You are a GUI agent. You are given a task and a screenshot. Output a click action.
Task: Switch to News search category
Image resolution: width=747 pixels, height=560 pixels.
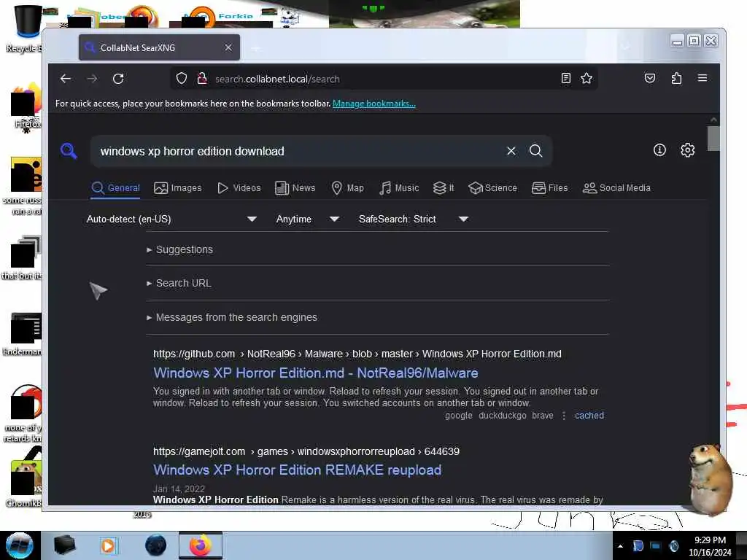pos(295,188)
